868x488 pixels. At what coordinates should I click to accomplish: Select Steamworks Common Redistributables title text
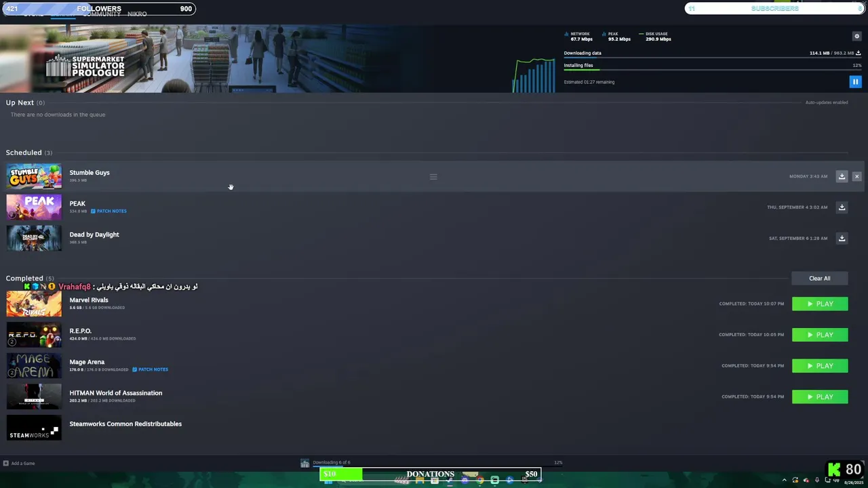click(x=125, y=424)
